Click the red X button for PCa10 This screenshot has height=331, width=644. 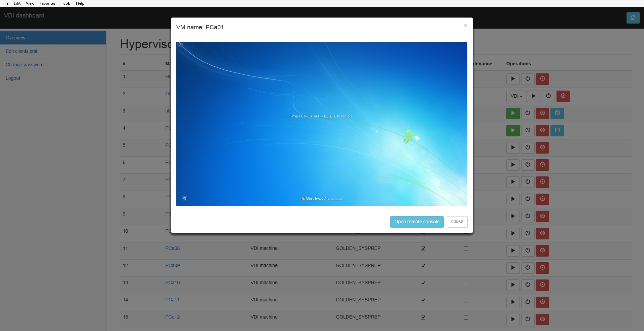coord(542,285)
